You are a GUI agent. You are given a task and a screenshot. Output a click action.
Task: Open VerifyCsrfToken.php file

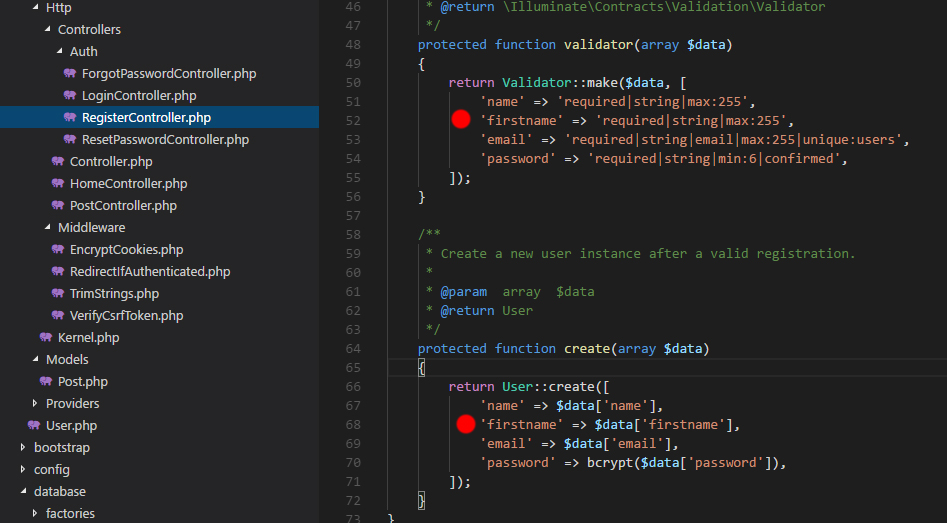click(126, 315)
